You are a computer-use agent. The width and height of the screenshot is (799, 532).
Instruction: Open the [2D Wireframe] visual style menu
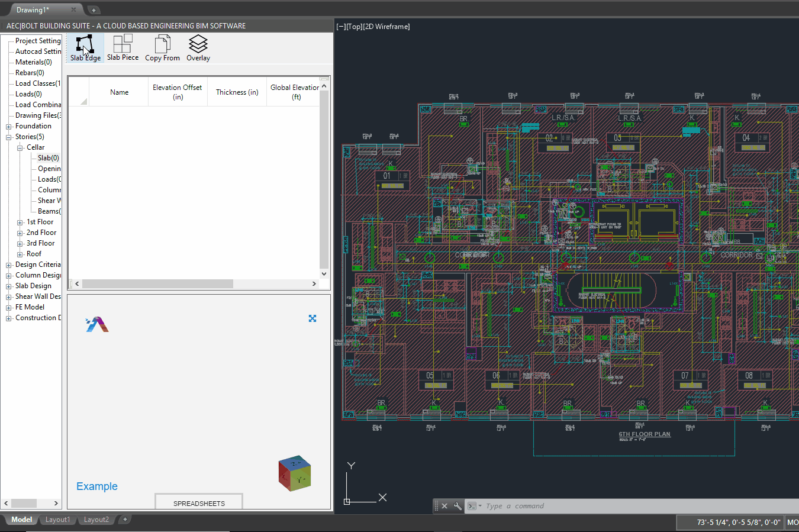point(386,27)
